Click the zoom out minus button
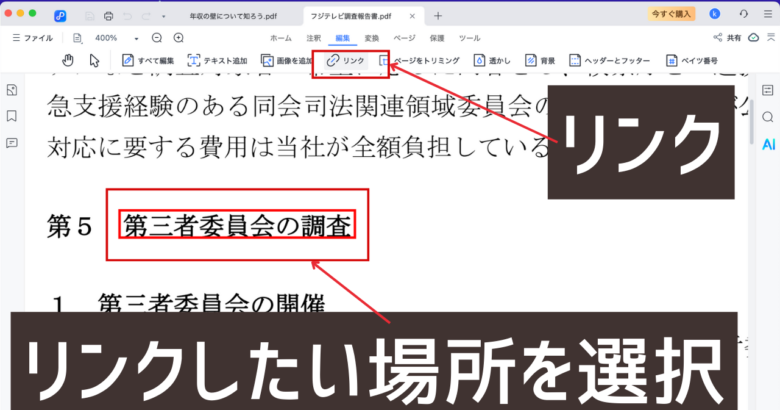Viewport: 780px width, 410px height. pyautogui.click(x=156, y=37)
